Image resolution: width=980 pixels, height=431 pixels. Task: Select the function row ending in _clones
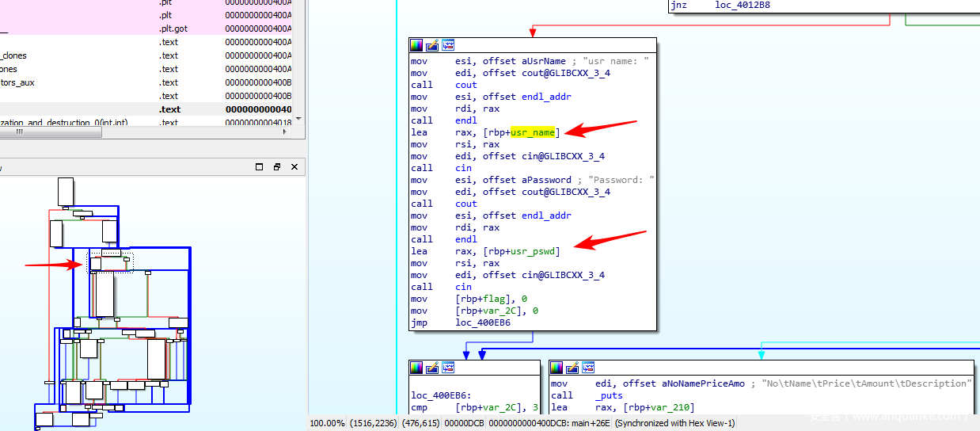tap(146, 55)
